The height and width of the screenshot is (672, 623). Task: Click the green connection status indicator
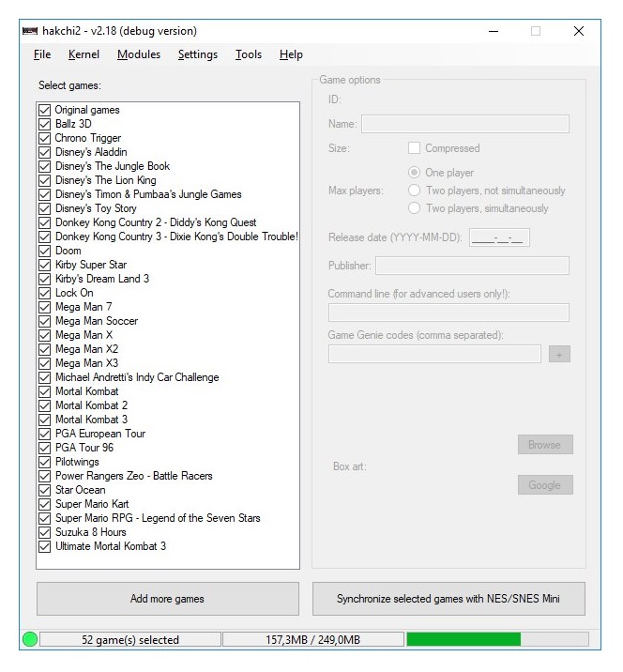coord(30,639)
